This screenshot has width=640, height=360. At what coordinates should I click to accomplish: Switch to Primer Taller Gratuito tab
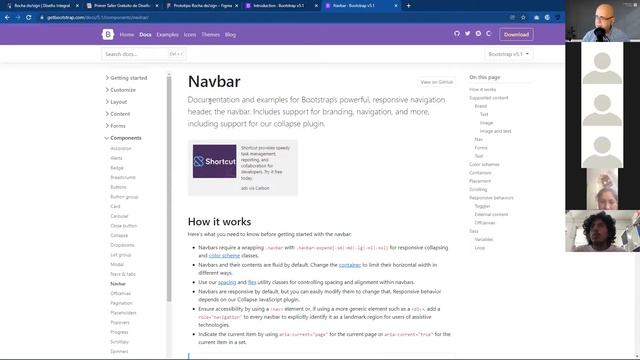coord(122,6)
